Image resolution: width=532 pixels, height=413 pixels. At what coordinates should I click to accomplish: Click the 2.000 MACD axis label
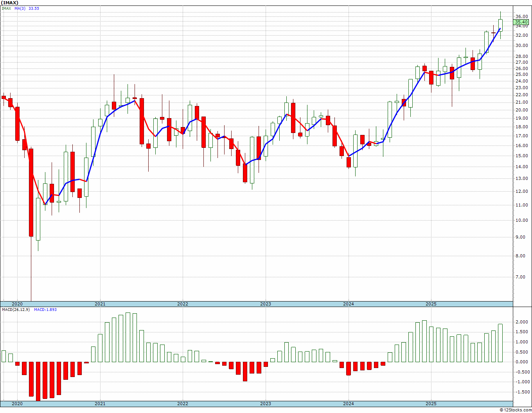(523, 322)
